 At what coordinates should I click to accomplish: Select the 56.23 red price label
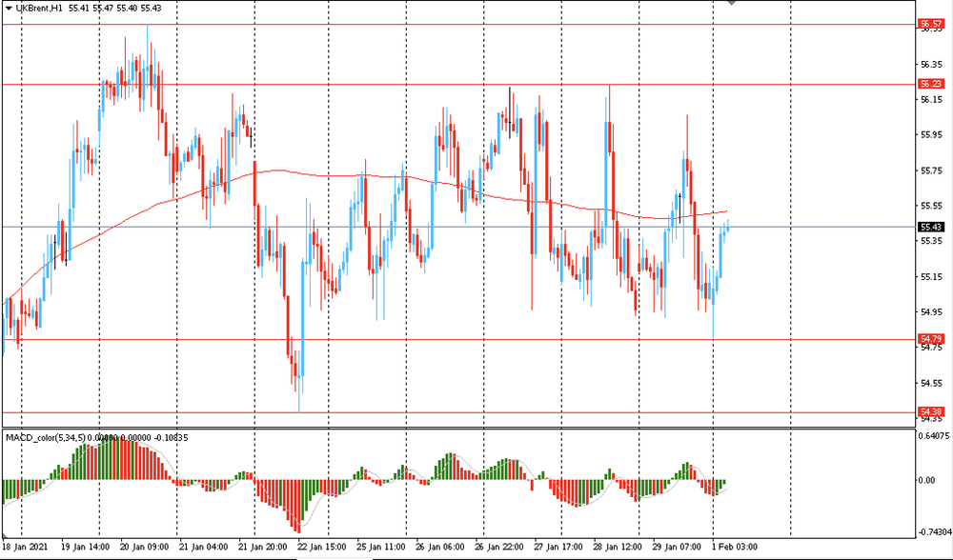pos(930,84)
